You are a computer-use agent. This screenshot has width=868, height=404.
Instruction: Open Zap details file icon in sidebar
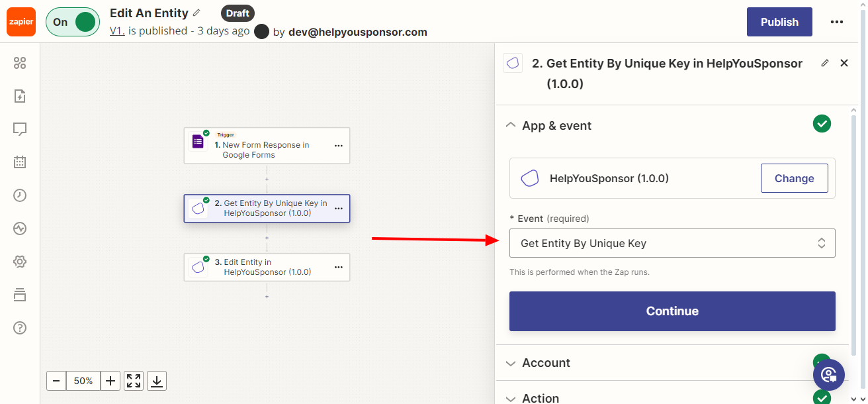coord(20,96)
